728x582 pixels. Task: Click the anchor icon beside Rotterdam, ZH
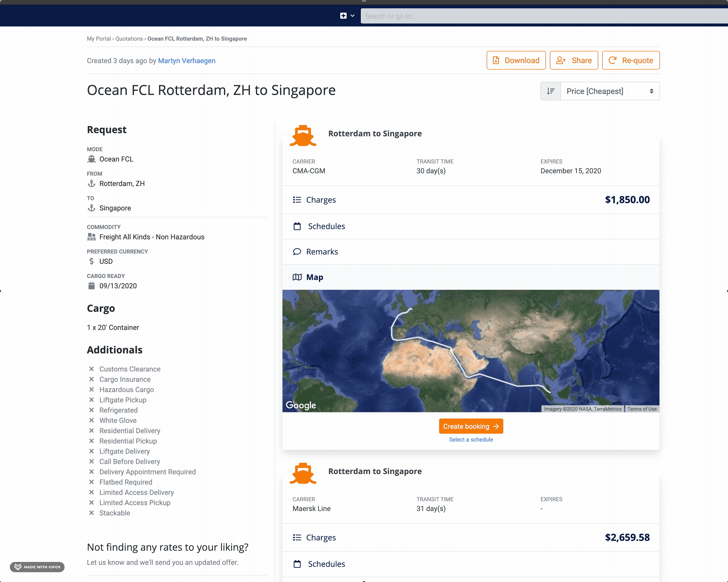92,184
